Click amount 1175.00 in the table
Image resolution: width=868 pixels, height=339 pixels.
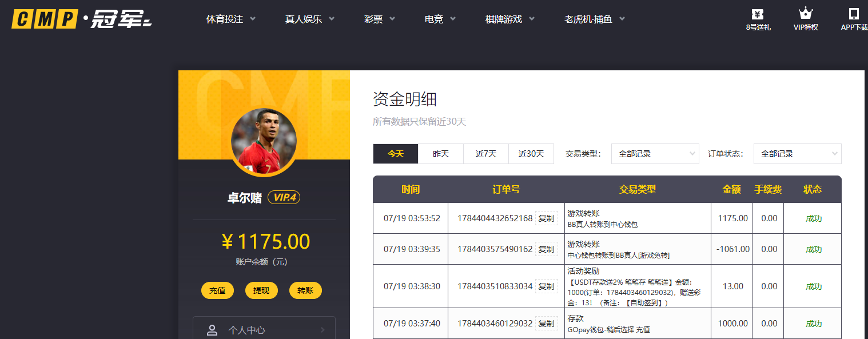point(733,218)
